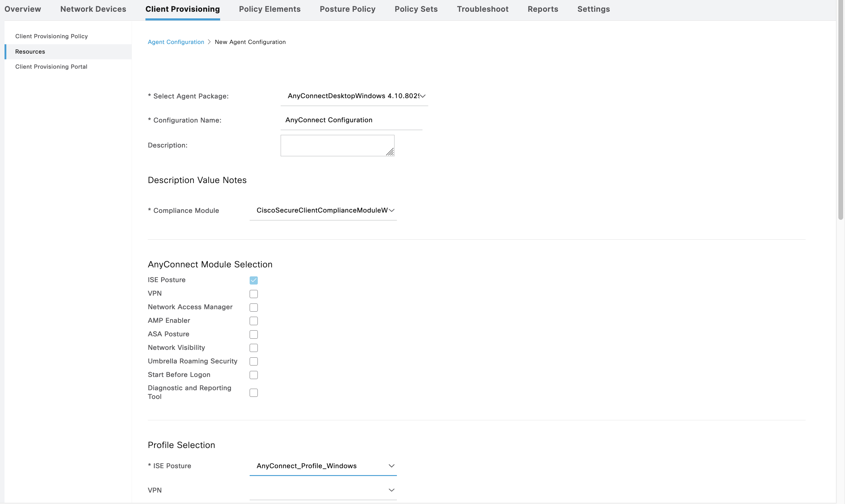845x504 pixels.
Task: Open Client Provisioning Portal in sidebar
Action: click(x=51, y=67)
